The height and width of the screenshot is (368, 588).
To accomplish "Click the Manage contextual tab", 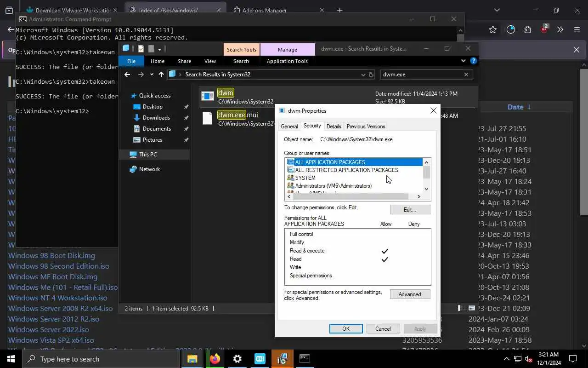I will point(288,49).
